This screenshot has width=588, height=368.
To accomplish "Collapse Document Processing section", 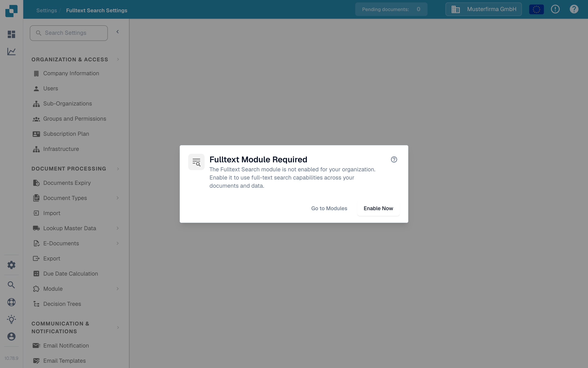I will point(118,169).
